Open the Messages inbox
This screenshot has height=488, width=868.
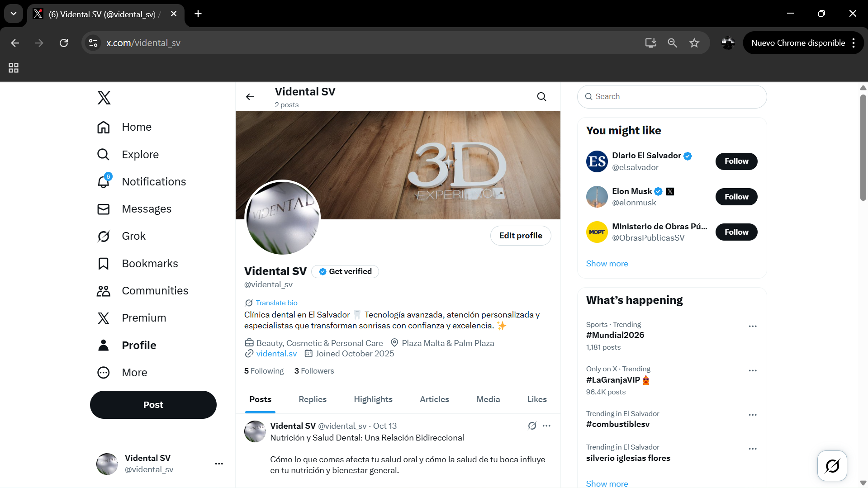point(146,208)
